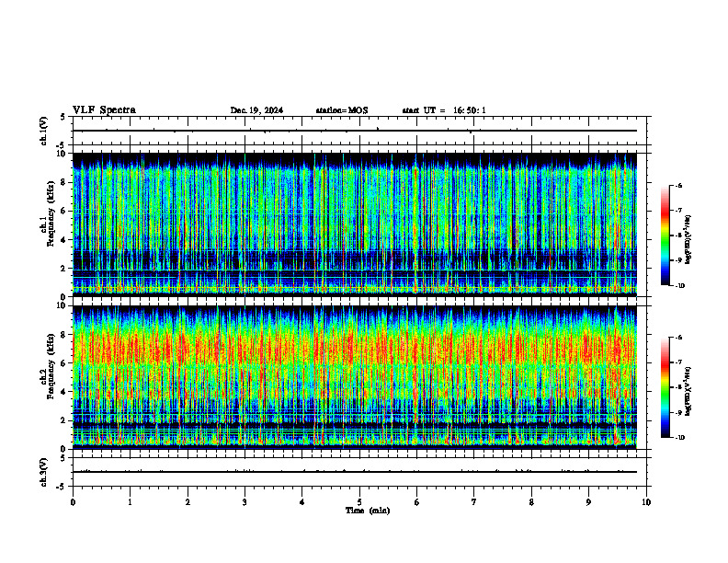Click the final time axis tick label "10"
This screenshot has width=728, height=563.
[646, 502]
